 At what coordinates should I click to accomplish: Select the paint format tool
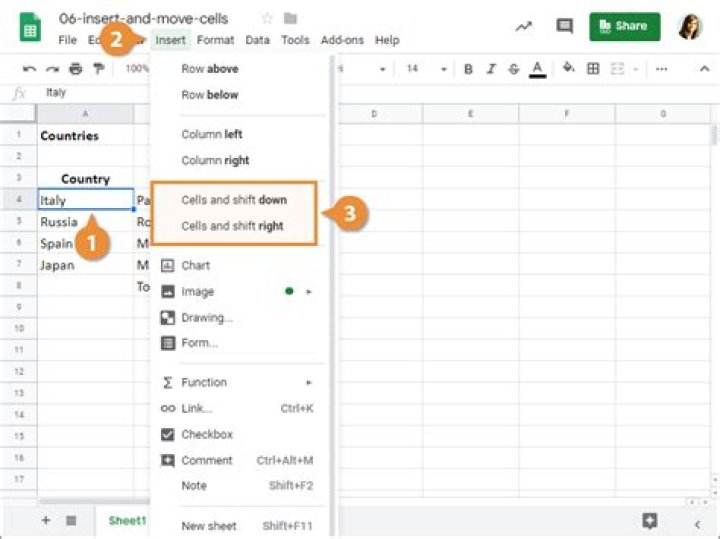[98, 69]
